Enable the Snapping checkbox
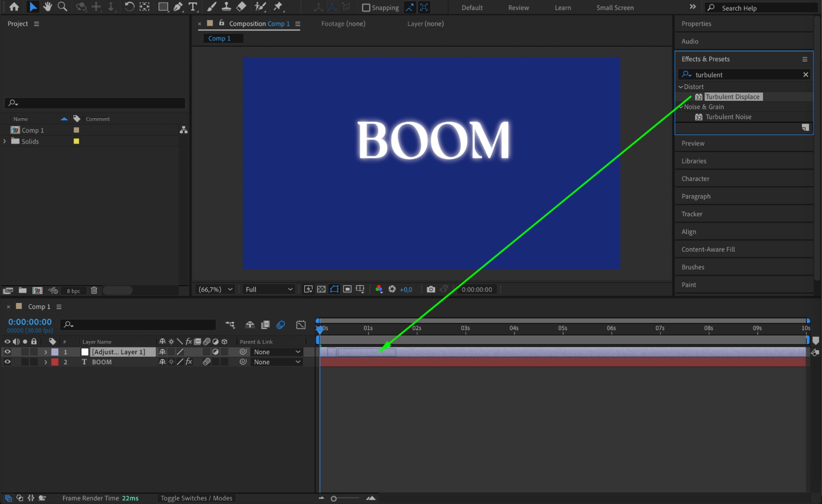822x504 pixels. (x=366, y=7)
